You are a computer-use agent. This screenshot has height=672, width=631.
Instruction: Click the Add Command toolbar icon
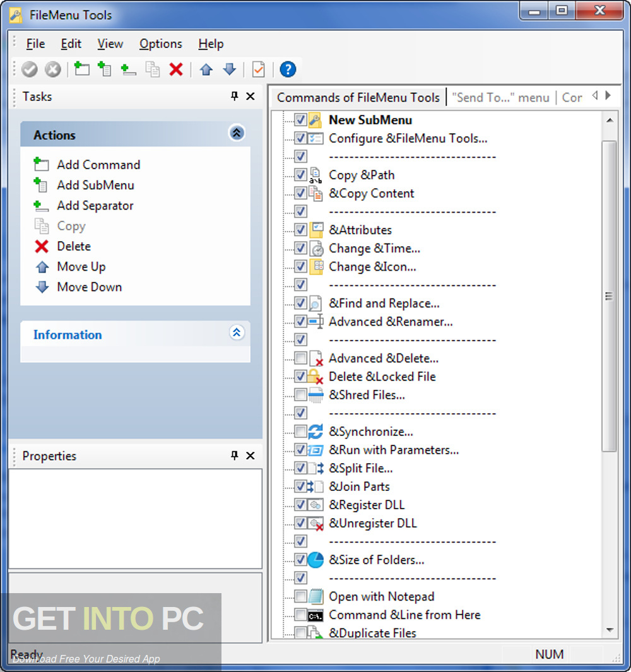tap(81, 69)
